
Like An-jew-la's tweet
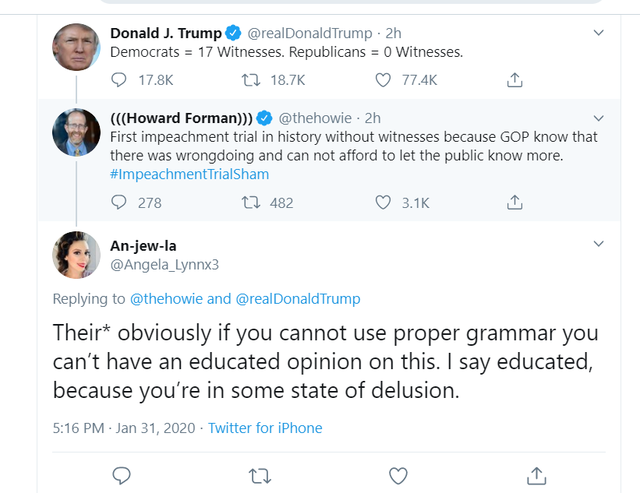click(398, 475)
